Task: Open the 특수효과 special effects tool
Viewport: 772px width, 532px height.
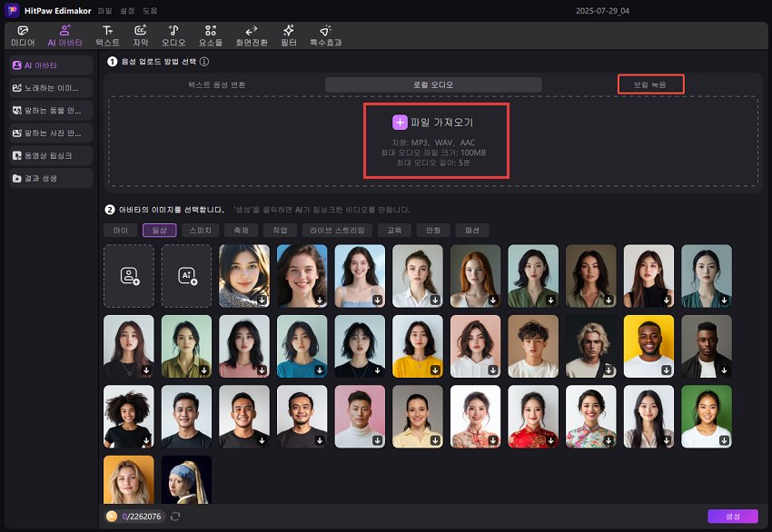Action: coord(325,36)
